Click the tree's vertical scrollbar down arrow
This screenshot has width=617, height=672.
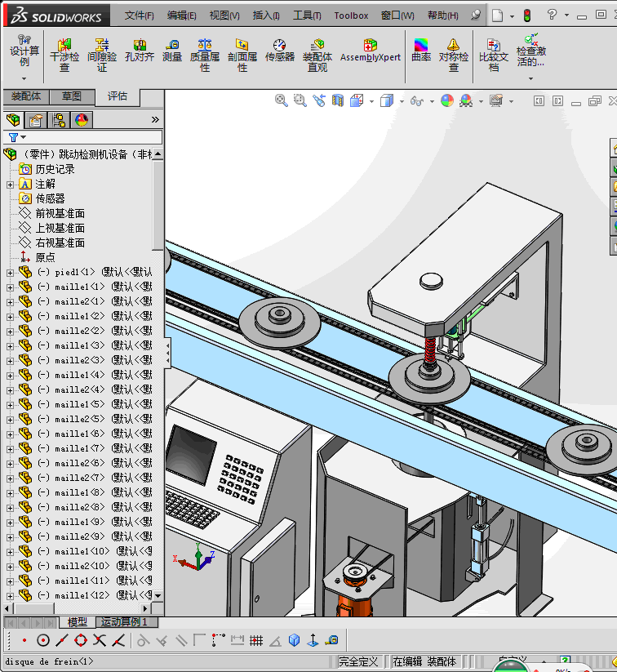point(158,596)
